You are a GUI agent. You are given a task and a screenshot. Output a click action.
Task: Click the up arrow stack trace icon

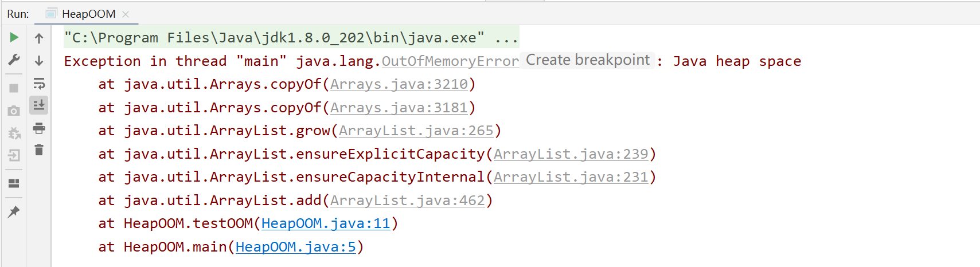(x=39, y=38)
